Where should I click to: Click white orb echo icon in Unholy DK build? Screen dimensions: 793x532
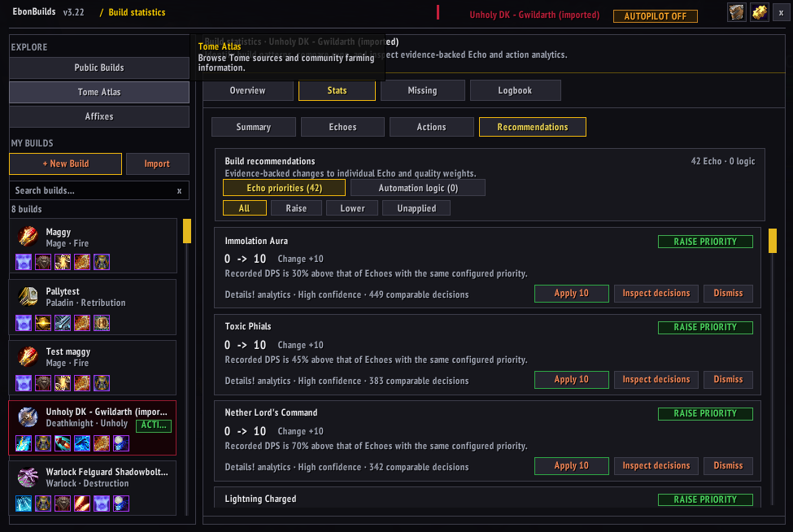[x=121, y=443]
